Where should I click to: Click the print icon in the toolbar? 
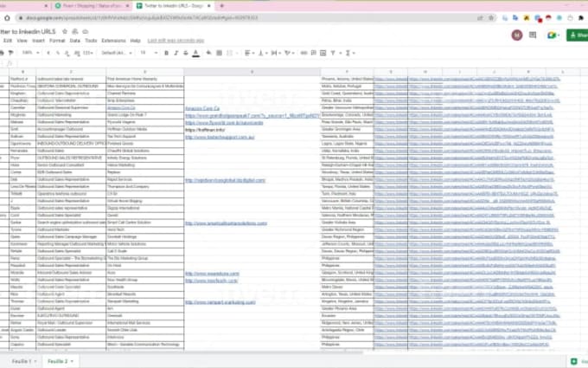click(2, 53)
